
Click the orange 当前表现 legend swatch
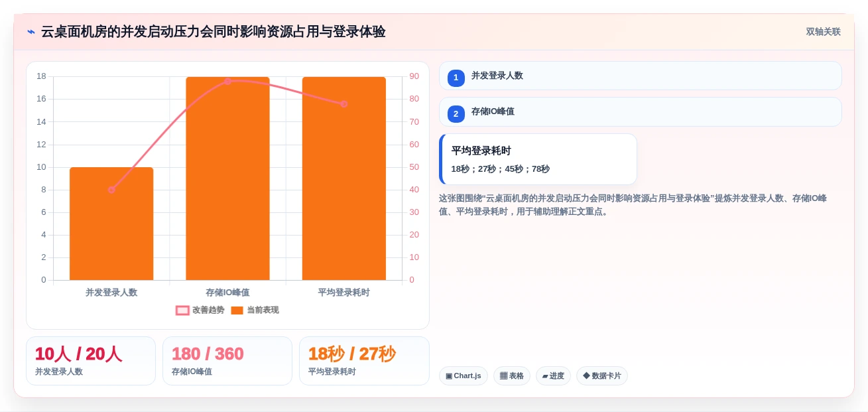point(237,310)
